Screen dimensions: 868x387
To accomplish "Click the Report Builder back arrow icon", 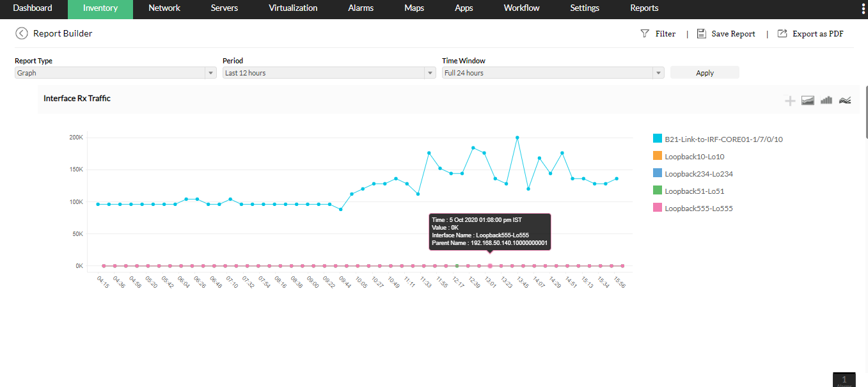I will (x=22, y=33).
